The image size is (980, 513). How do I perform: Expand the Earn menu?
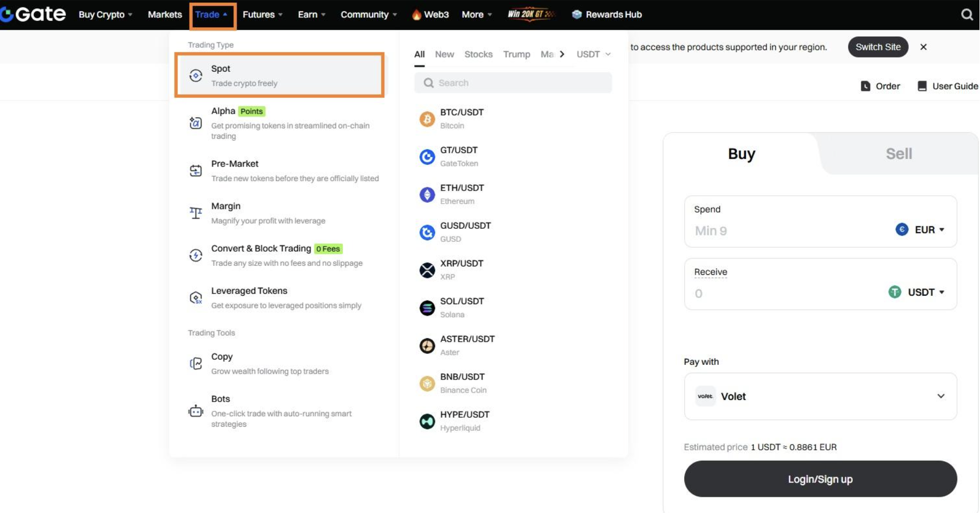pyautogui.click(x=311, y=15)
